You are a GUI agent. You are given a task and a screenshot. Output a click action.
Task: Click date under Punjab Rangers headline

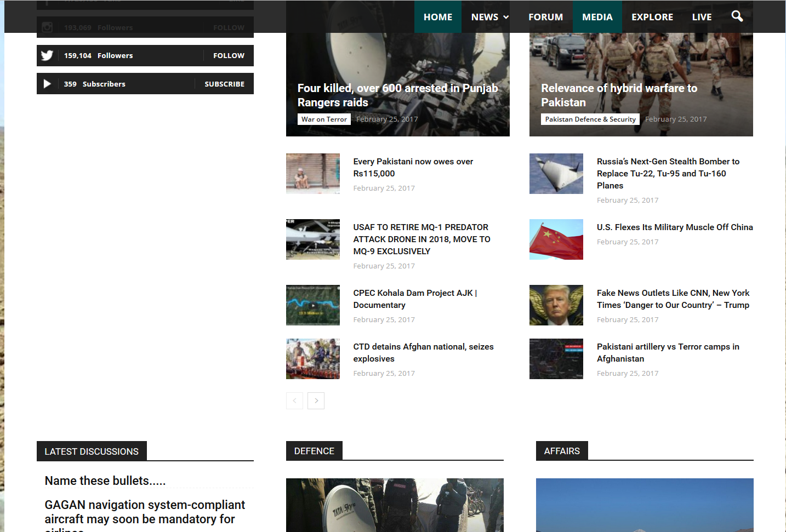pyautogui.click(x=387, y=119)
